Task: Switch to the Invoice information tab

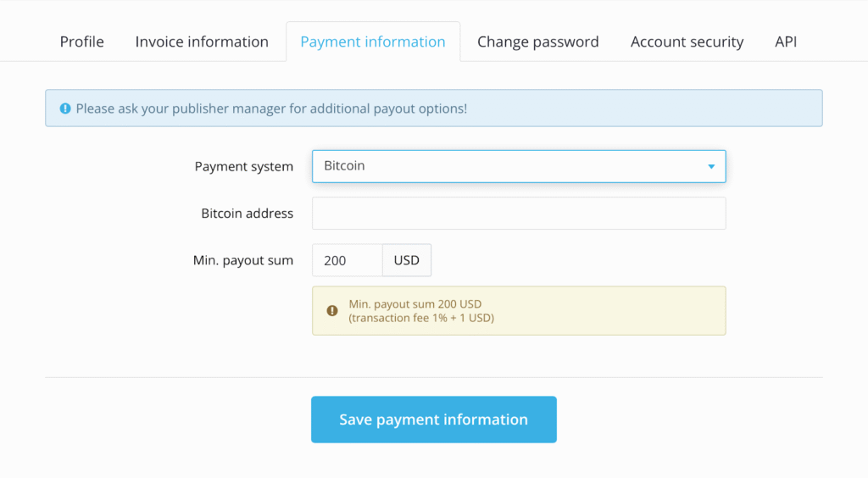Action: 202,42
